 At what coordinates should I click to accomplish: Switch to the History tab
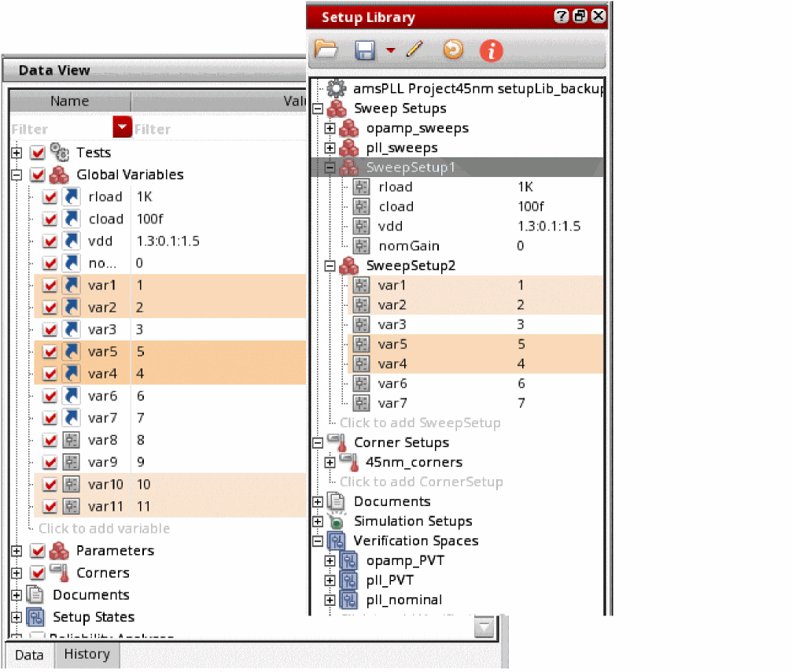87,655
